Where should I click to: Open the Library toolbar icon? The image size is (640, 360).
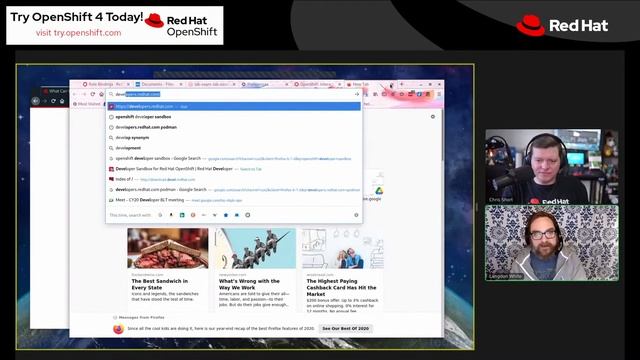tap(376, 94)
